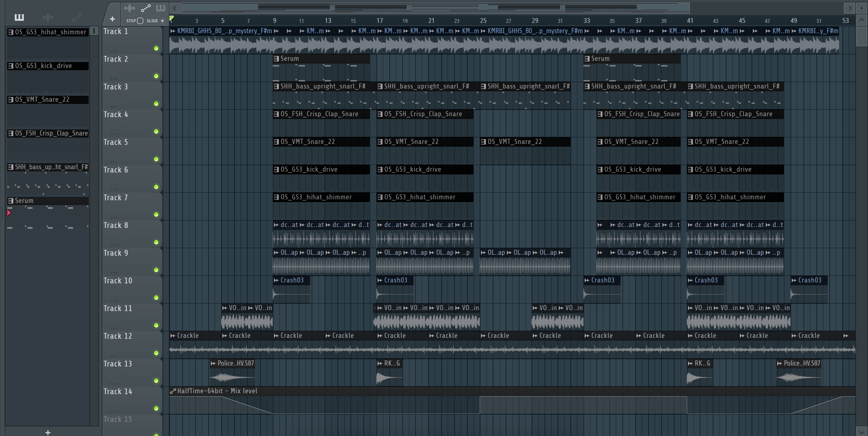Click the pattern icon of SHH_bass_up..ht_snarl_F# in picker
868x436 pixels.
[11, 167]
